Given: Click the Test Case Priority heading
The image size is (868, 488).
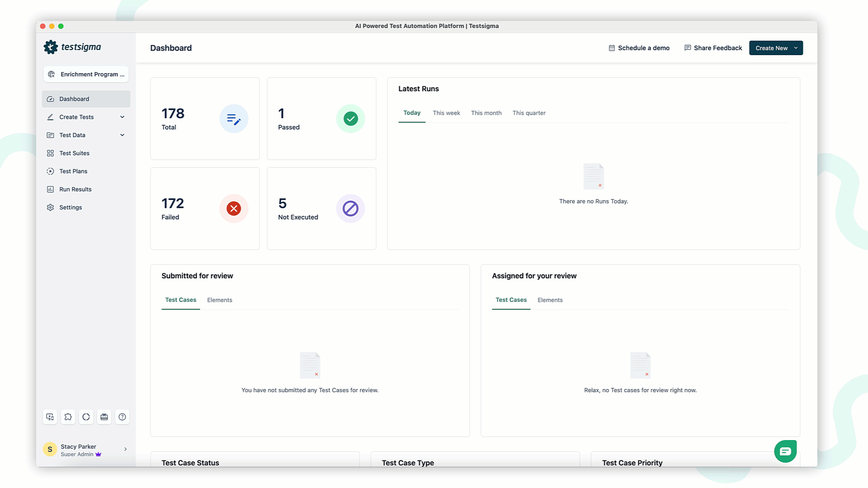Looking at the screenshot, I should (x=632, y=463).
